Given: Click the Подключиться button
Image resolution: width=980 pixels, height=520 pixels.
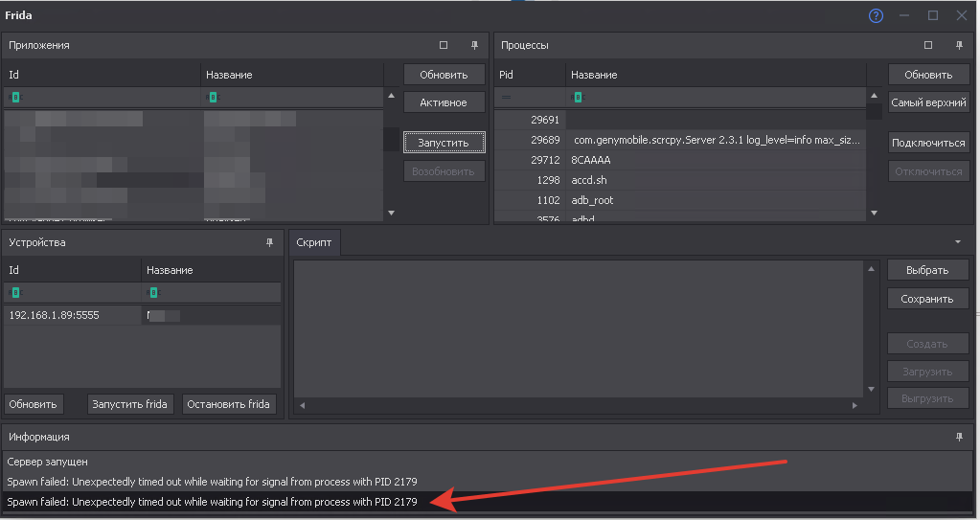Looking at the screenshot, I should point(927,143).
